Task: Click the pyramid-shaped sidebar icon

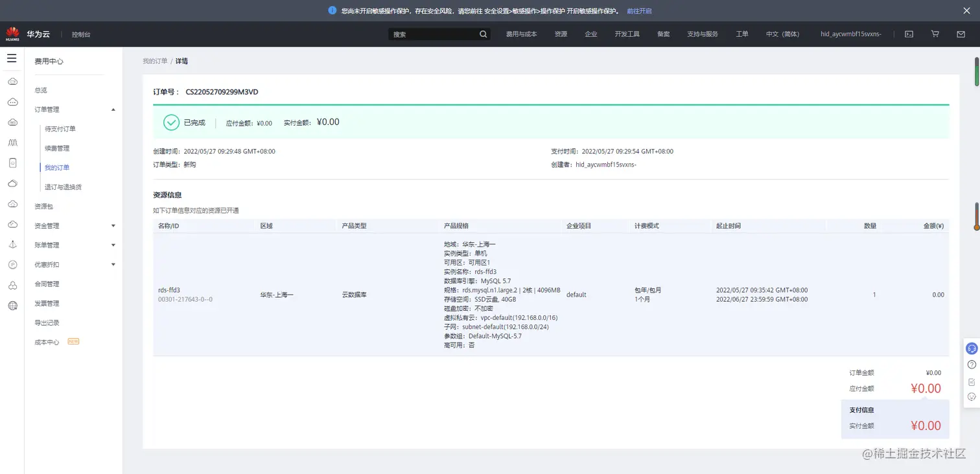Action: [x=12, y=244]
